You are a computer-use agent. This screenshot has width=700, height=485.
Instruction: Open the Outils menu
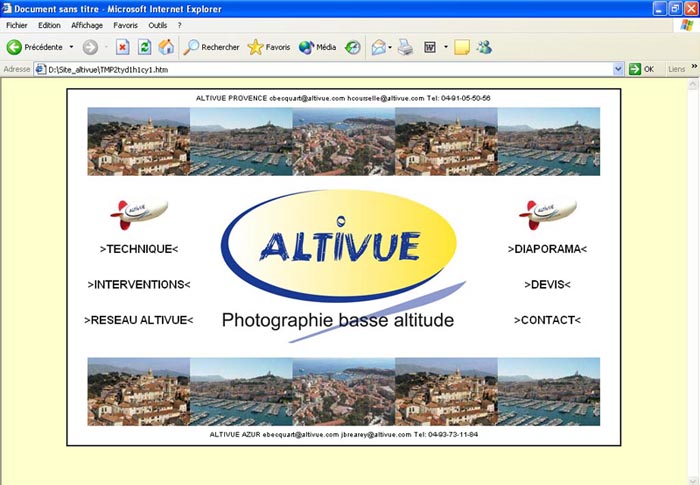[x=158, y=25]
